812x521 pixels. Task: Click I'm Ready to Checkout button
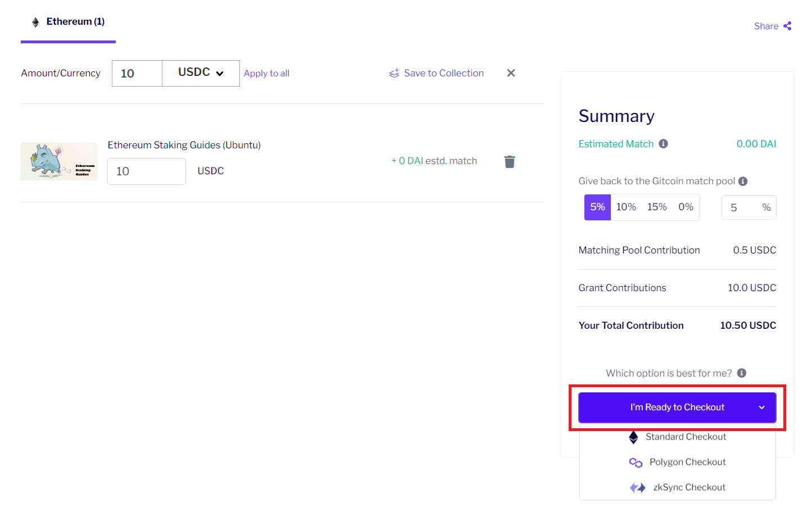(x=677, y=407)
